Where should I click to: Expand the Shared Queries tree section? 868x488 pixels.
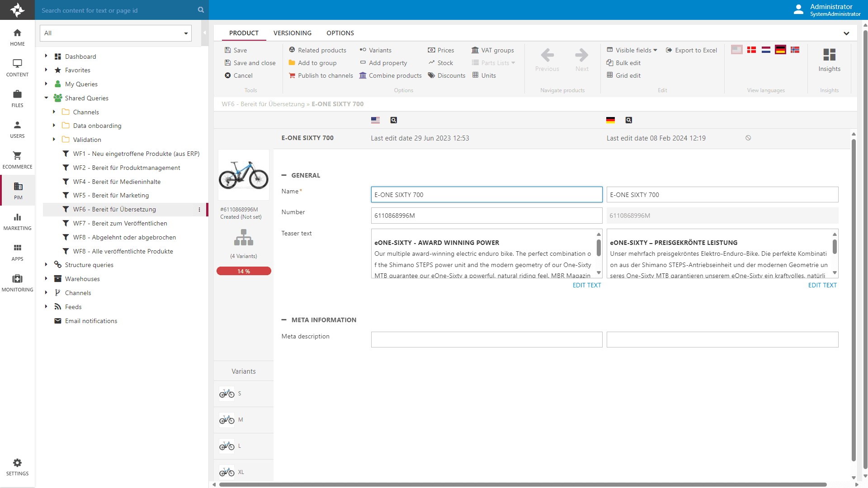pos(46,98)
